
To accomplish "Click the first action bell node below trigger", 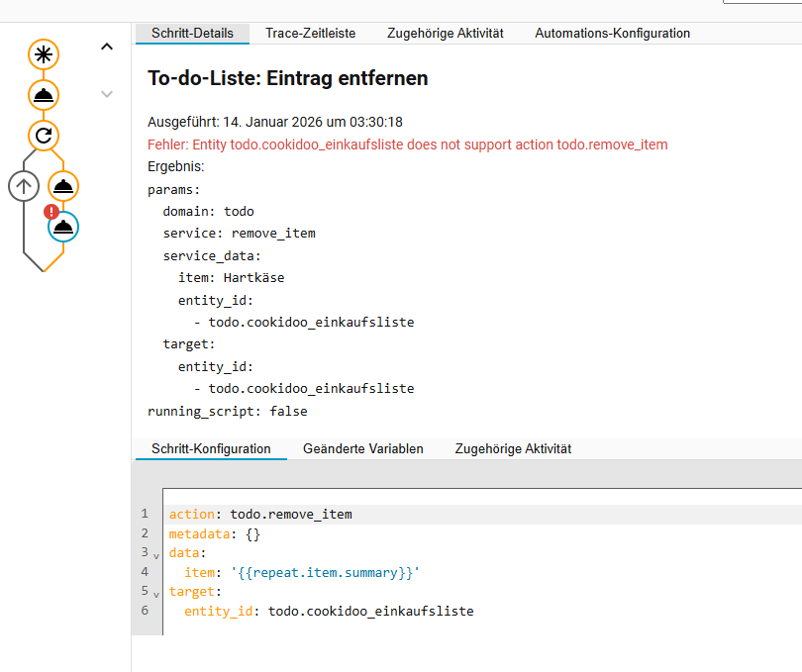I will pos(43,95).
